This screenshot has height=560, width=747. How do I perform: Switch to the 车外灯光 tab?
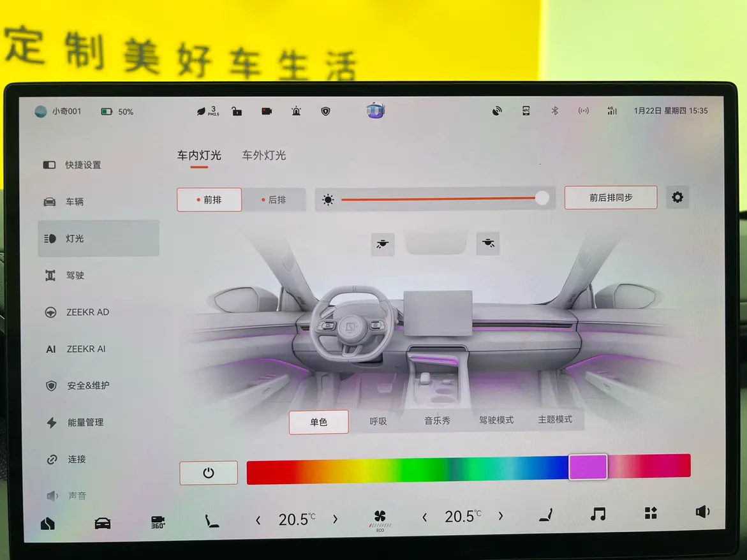point(263,155)
